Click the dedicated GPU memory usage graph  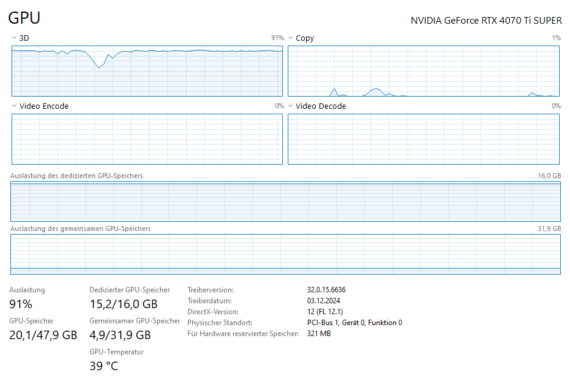(x=285, y=202)
